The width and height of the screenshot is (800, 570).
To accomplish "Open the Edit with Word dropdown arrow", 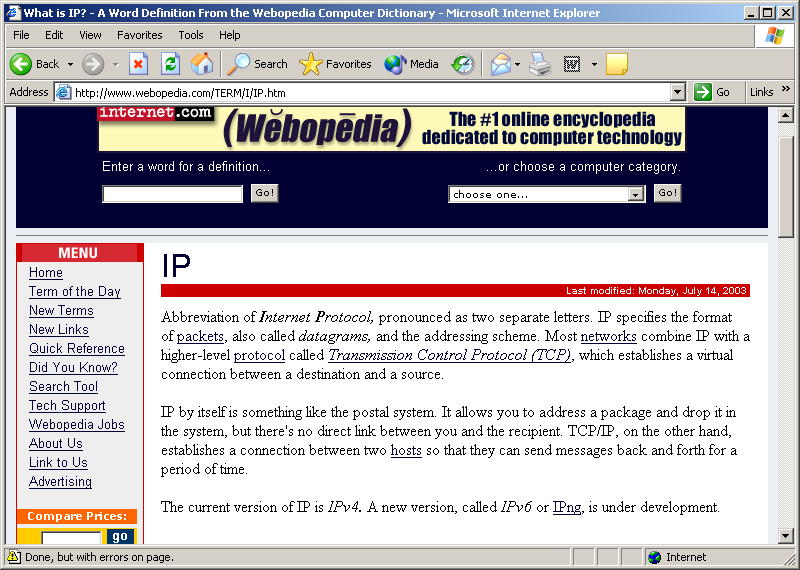I will click(x=594, y=65).
